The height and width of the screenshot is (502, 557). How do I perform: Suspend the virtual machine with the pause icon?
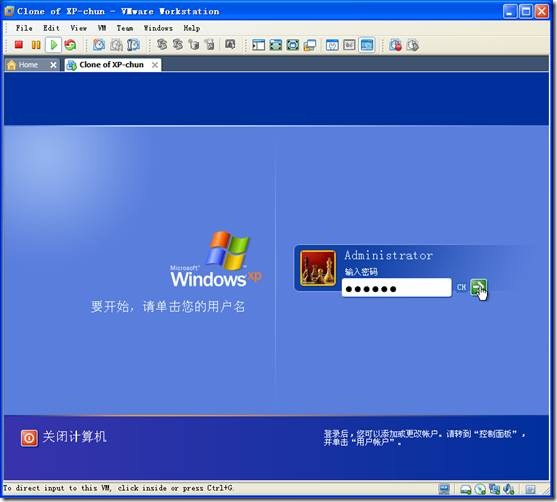click(x=36, y=45)
